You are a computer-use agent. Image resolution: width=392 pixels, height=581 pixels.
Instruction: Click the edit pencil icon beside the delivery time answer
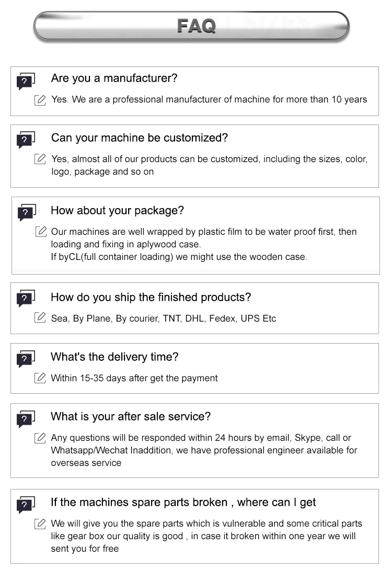[x=40, y=378]
